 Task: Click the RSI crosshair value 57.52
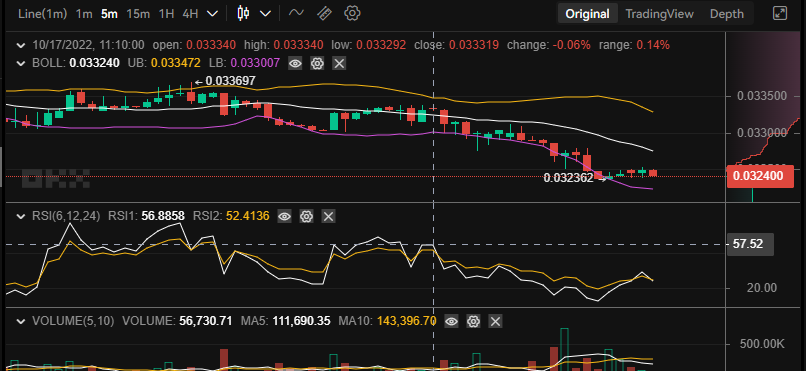[750, 245]
